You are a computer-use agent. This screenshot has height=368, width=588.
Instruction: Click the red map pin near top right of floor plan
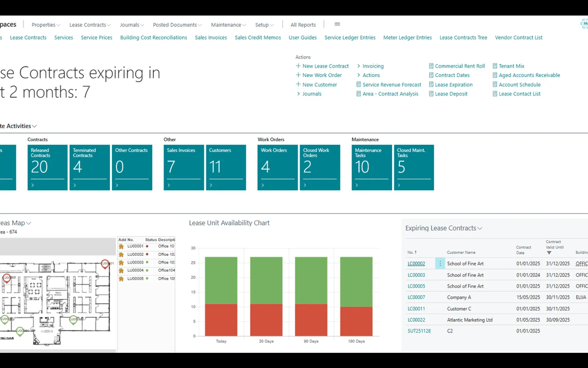[x=105, y=264]
